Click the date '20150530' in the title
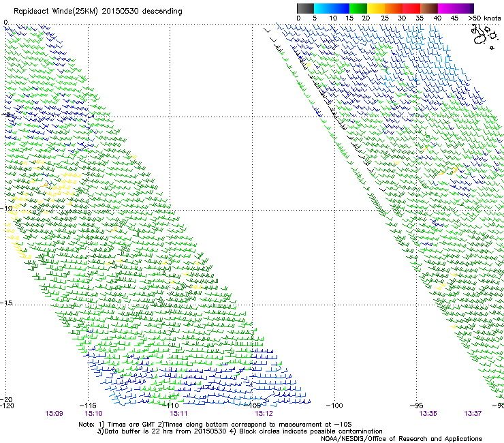Screen dimensions: 504x443 [121, 12]
